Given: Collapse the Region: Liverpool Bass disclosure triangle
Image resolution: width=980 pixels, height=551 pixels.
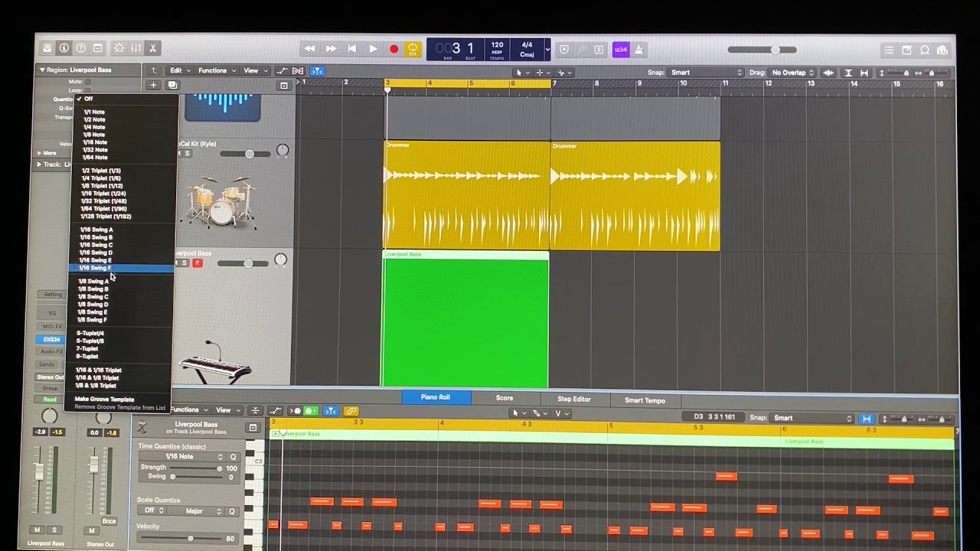Looking at the screenshot, I should coord(42,70).
